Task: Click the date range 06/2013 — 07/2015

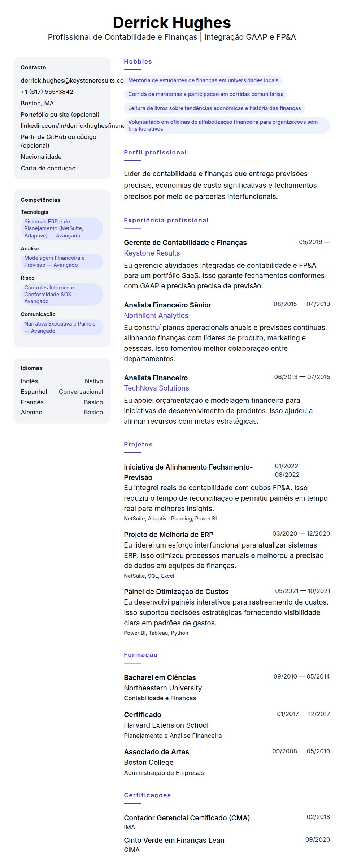Action: [x=302, y=377]
